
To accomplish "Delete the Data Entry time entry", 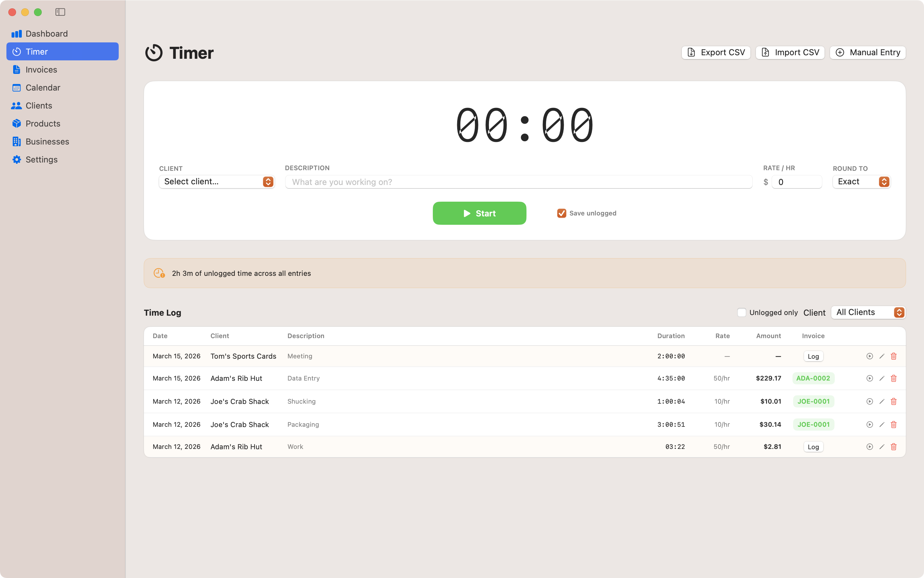I will point(894,379).
